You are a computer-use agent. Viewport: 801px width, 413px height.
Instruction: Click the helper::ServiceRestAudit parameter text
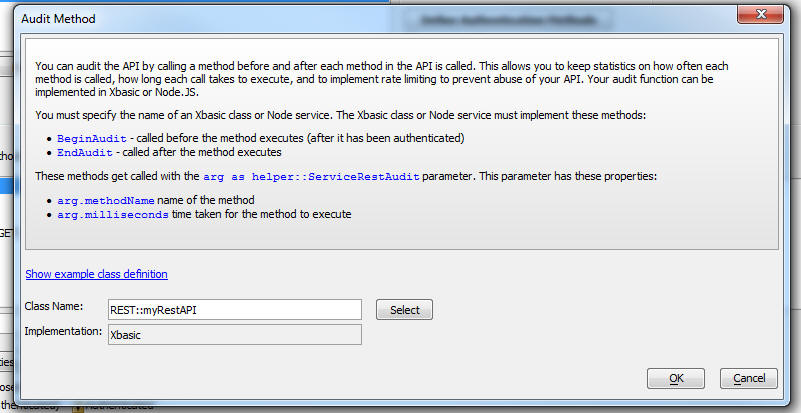(x=336, y=176)
